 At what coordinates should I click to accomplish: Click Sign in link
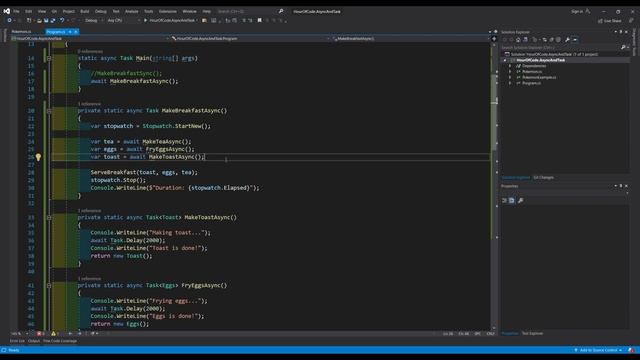pyautogui.click(x=577, y=11)
